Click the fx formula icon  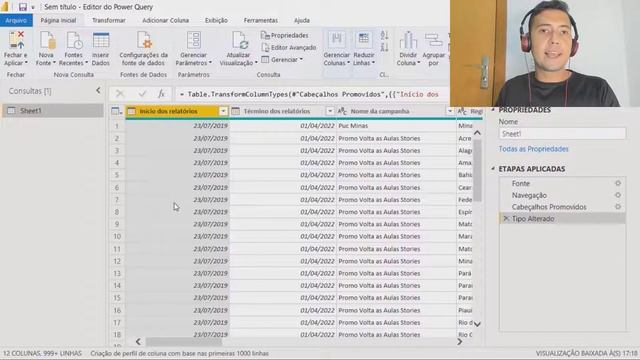[161, 94]
